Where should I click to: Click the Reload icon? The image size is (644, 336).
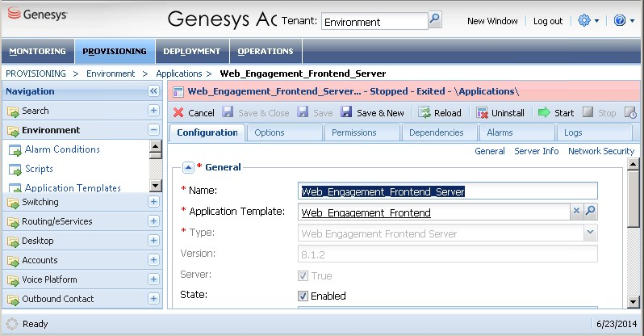click(424, 112)
